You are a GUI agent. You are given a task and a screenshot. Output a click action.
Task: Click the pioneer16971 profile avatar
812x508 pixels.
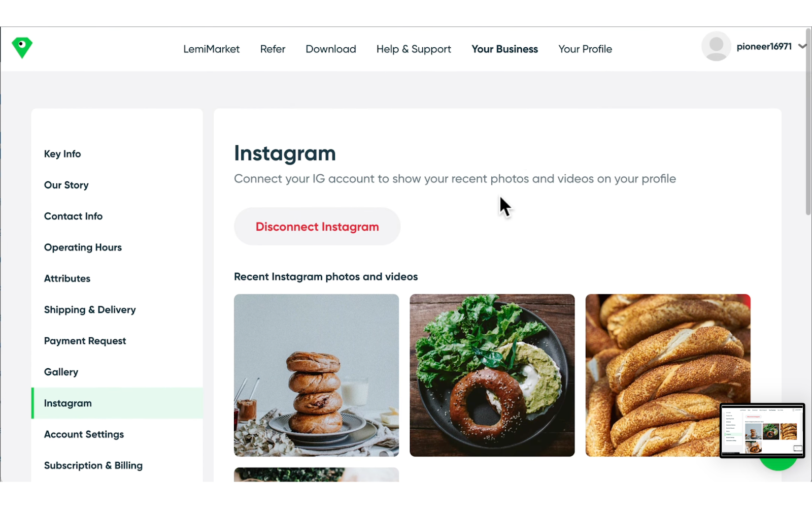[x=716, y=46]
